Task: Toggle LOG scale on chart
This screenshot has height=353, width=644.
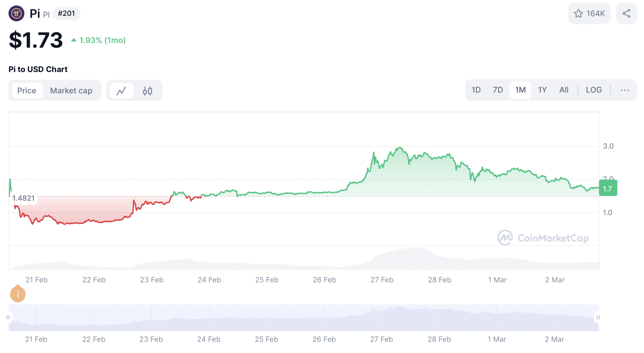Action: 593,90
